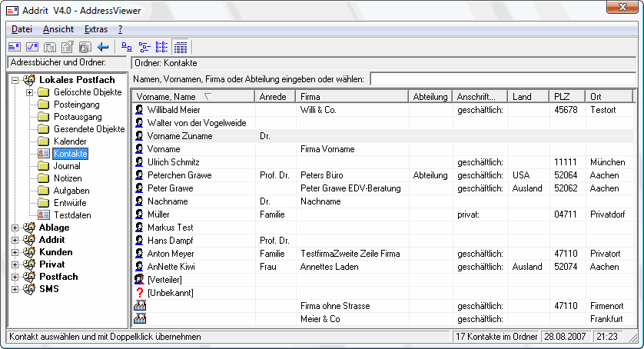Click the person icon next to Ulrich Schmitz
Viewport: 644px width, 349px height.
[140, 162]
